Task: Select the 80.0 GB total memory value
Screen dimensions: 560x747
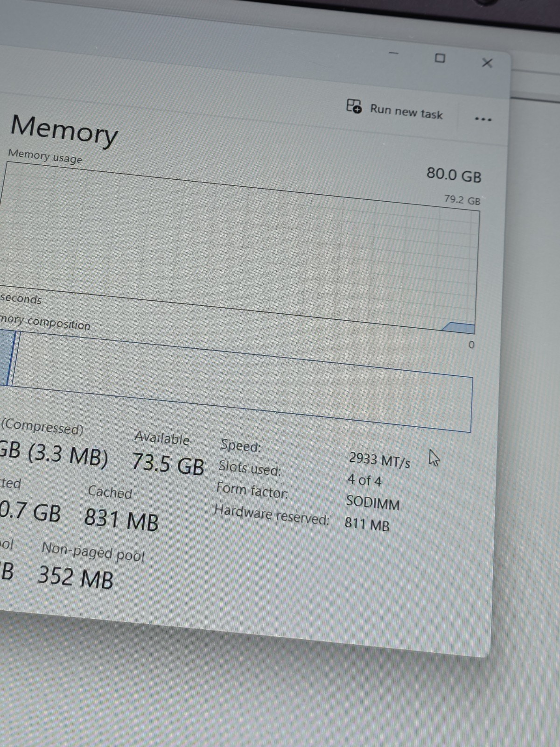Action: (454, 175)
